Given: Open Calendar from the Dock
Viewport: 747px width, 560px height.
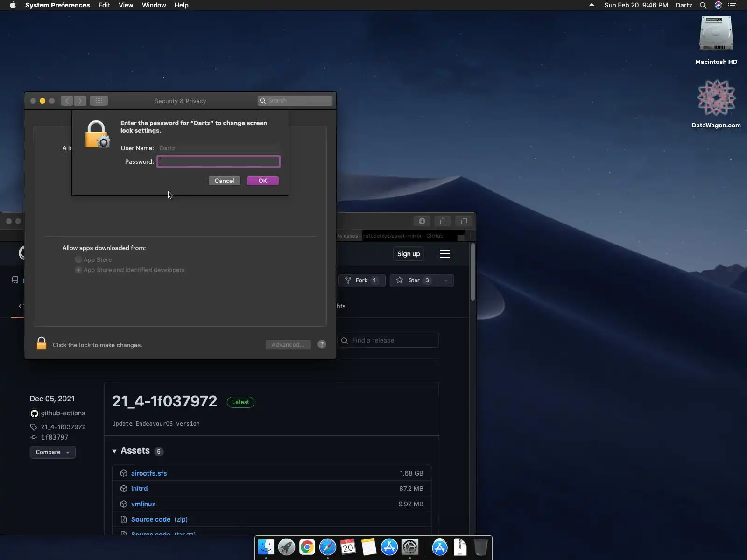Looking at the screenshot, I should [x=348, y=547].
